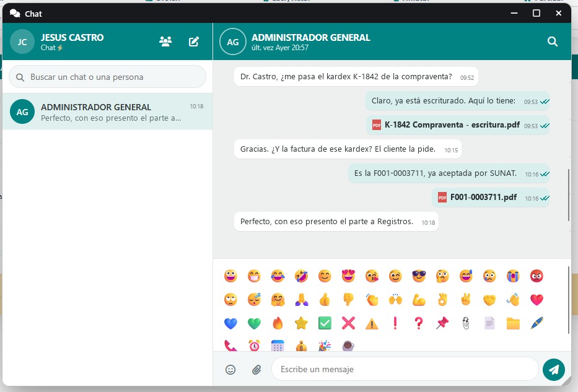Insert the rolling on floor laughing emoji

pyautogui.click(x=301, y=276)
